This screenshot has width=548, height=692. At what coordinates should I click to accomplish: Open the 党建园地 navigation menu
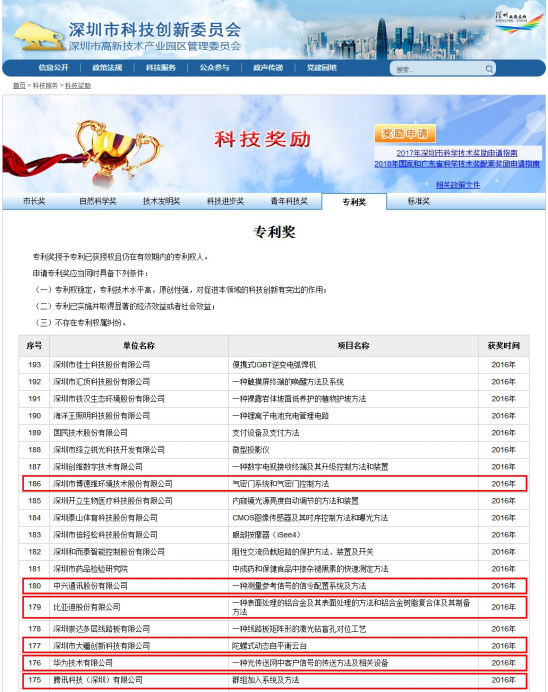[322, 68]
